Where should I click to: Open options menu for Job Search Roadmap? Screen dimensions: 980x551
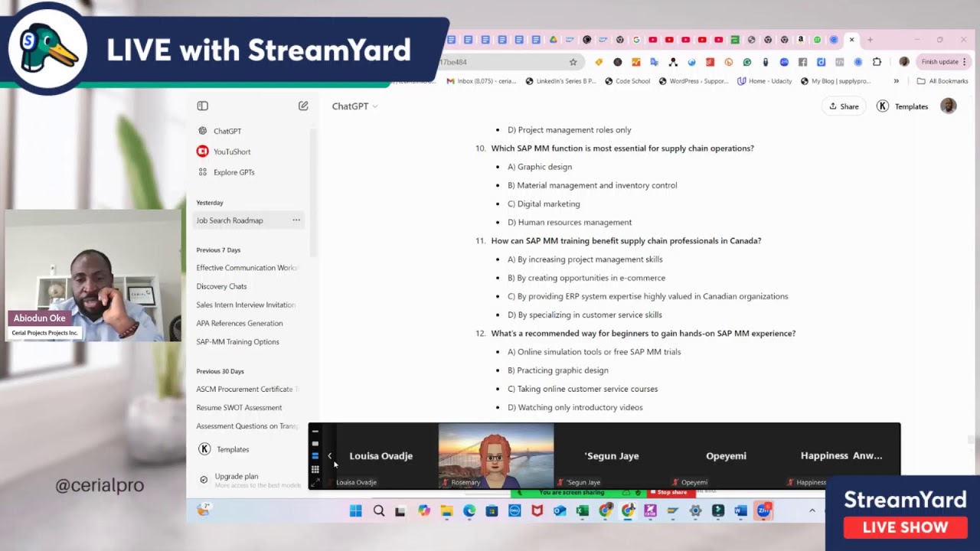(296, 220)
